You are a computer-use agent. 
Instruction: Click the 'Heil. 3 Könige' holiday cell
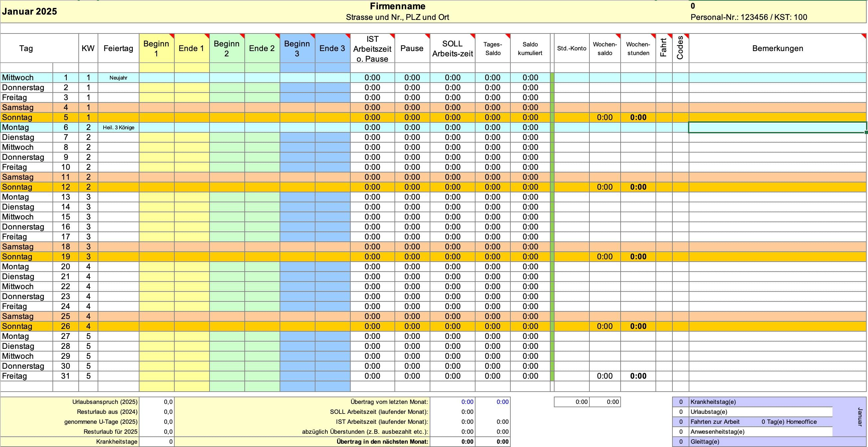(118, 128)
